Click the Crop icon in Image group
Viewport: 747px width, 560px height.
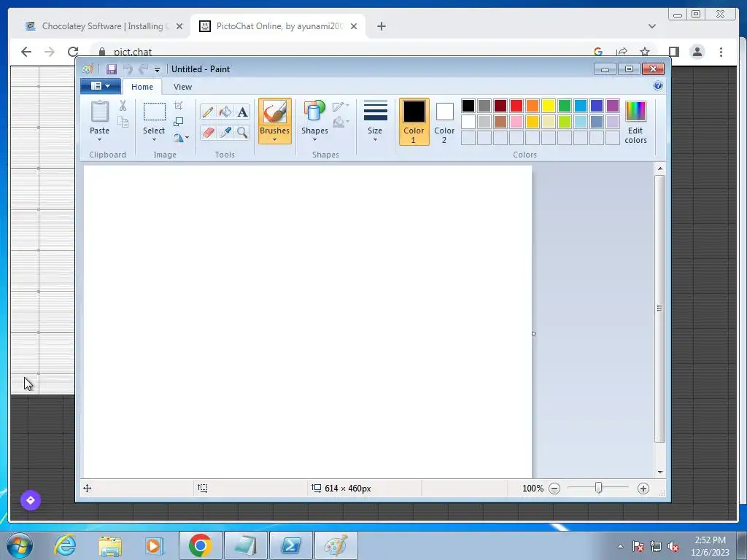pos(178,106)
